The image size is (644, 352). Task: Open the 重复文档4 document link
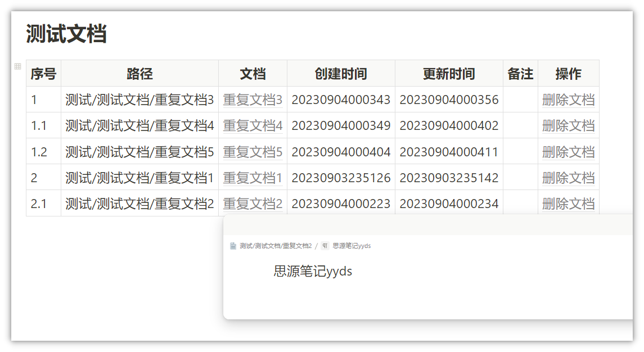point(253,126)
